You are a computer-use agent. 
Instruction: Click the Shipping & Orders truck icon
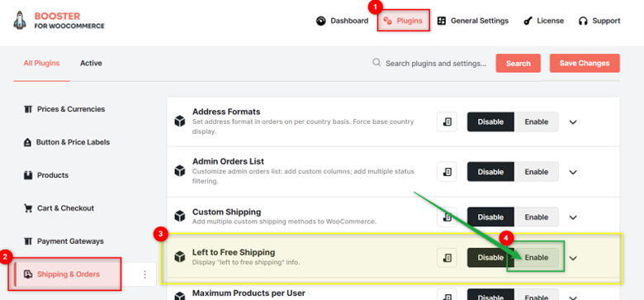28,274
